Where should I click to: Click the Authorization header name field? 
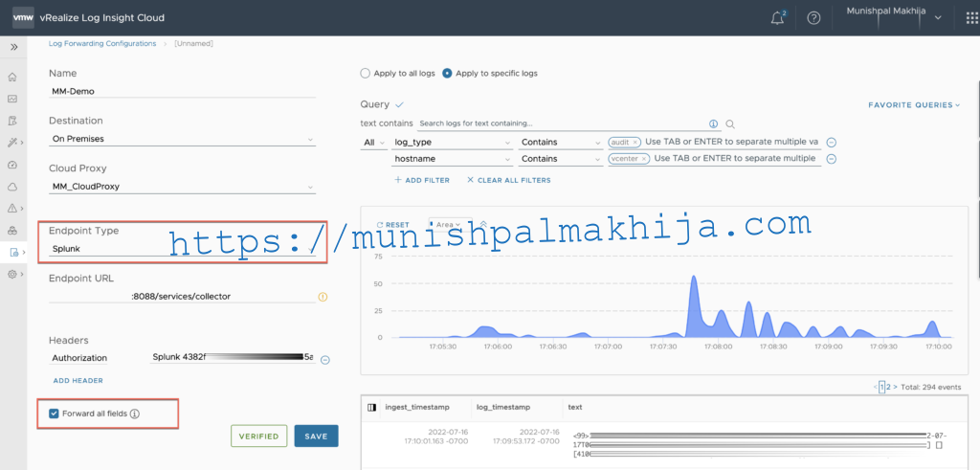(x=79, y=358)
